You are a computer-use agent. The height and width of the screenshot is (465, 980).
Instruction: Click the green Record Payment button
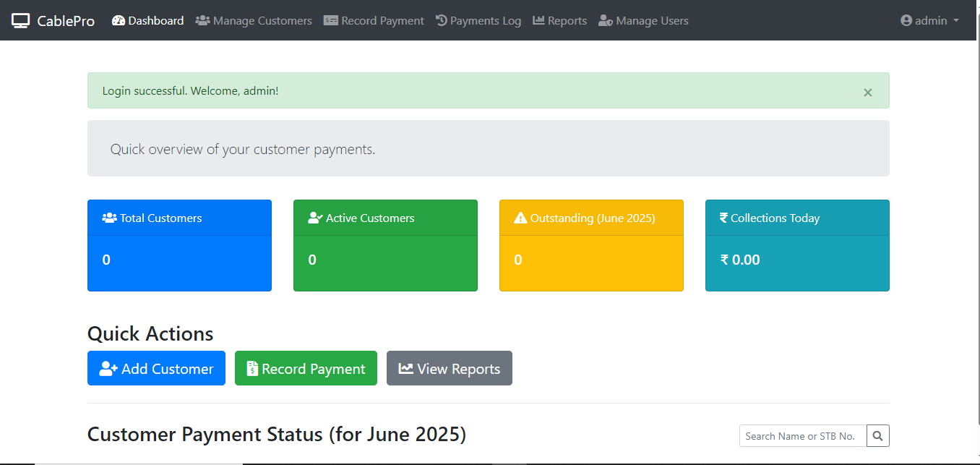306,368
